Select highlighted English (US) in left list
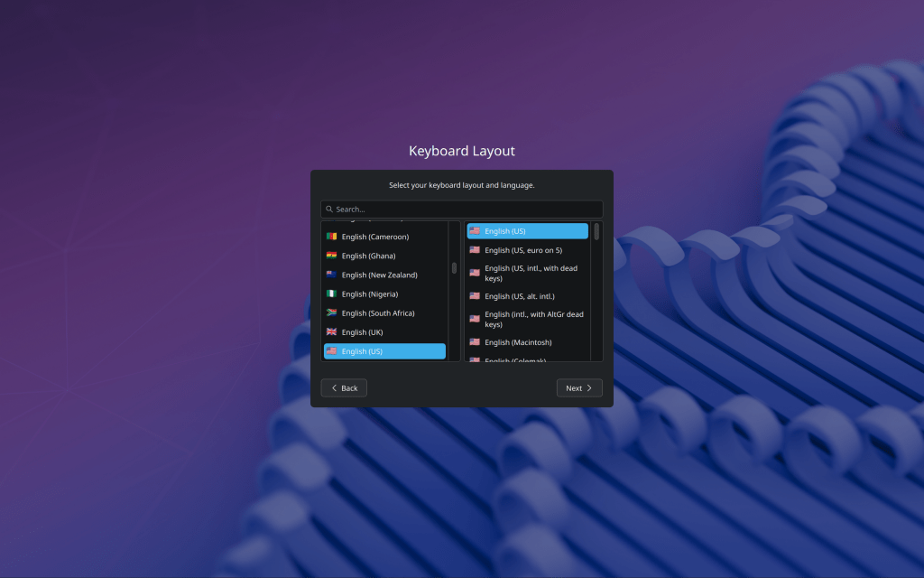Screen dimensions: 924x578 point(383,351)
